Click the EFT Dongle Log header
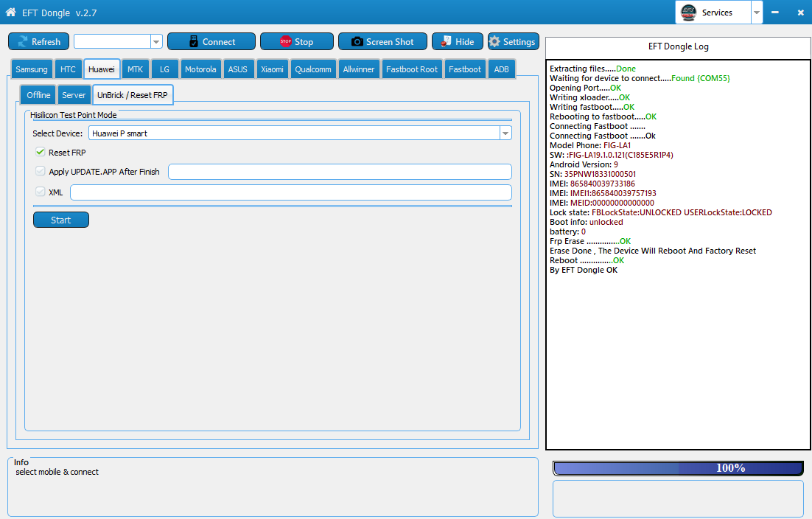Screen dimensions: 812x519 [x=679, y=46]
